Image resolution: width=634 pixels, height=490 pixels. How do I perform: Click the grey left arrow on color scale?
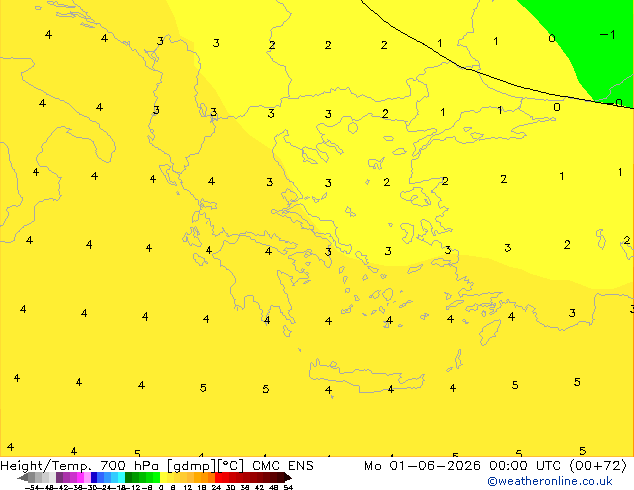[x=22, y=478]
